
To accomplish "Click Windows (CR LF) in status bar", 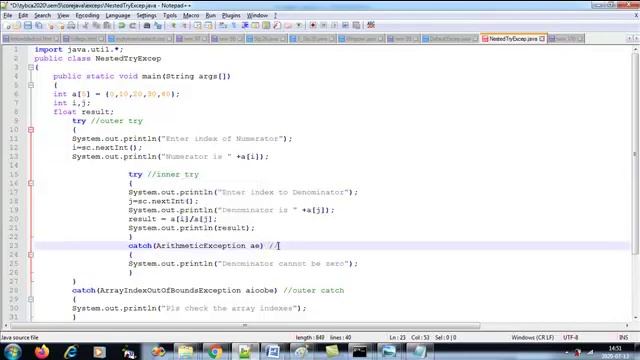I will point(532,338).
